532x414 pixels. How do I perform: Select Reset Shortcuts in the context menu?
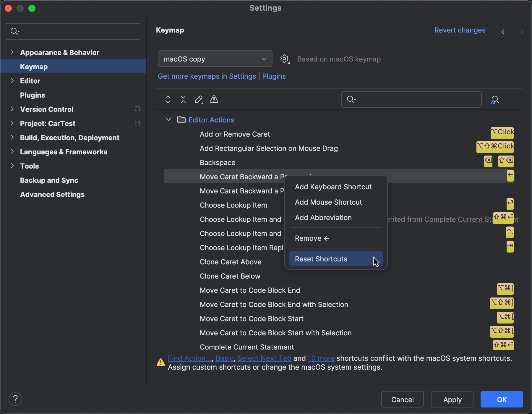pyautogui.click(x=321, y=259)
